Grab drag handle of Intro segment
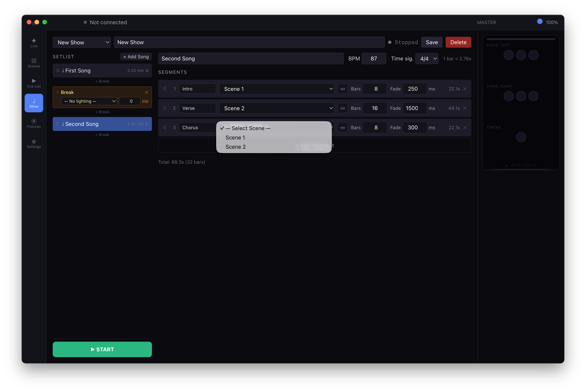Image resolution: width=586 pixels, height=392 pixels. (165, 89)
